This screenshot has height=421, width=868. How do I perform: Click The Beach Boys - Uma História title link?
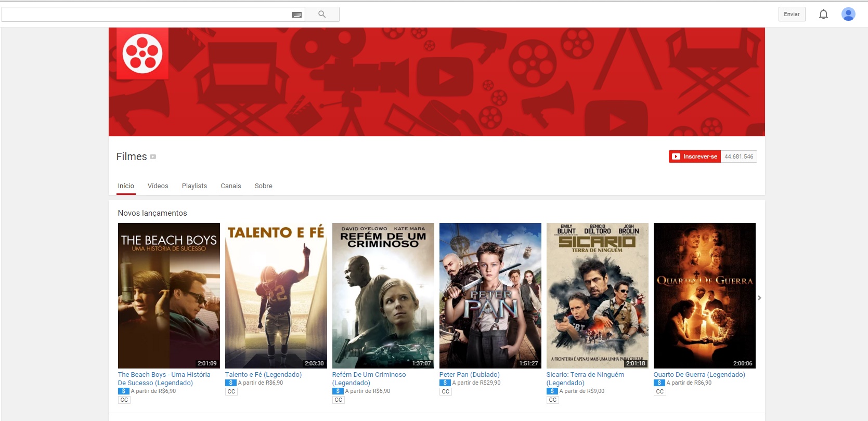(x=164, y=378)
